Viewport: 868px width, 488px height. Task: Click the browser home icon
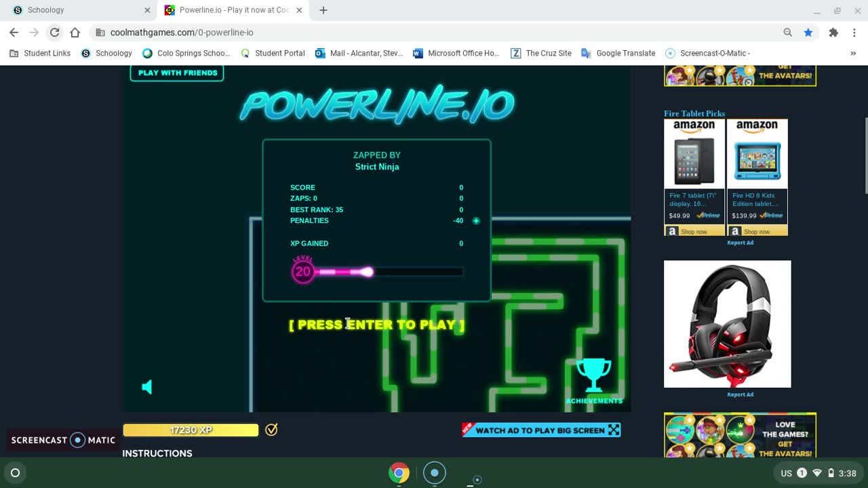75,32
